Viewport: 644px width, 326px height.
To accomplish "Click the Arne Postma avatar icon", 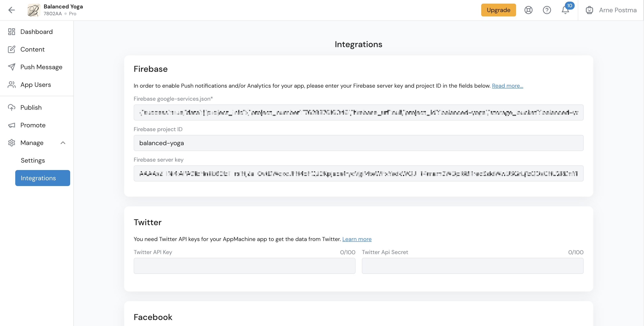I will tap(589, 10).
